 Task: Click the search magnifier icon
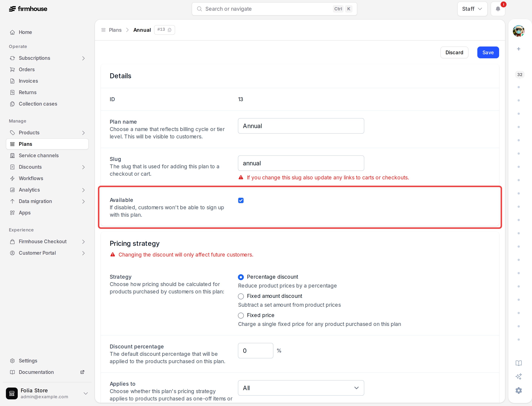point(199,9)
